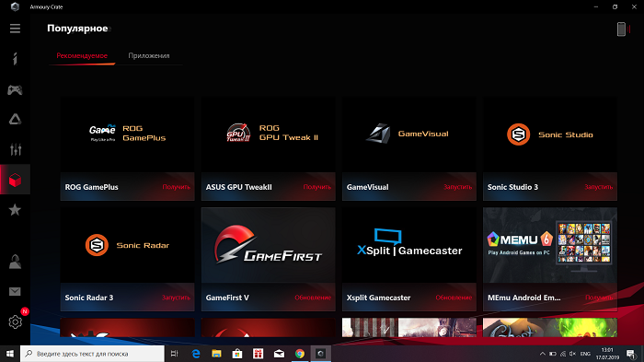The height and width of the screenshot is (362, 644).
Task: Click the network icon in system tray
Action: click(x=563, y=354)
